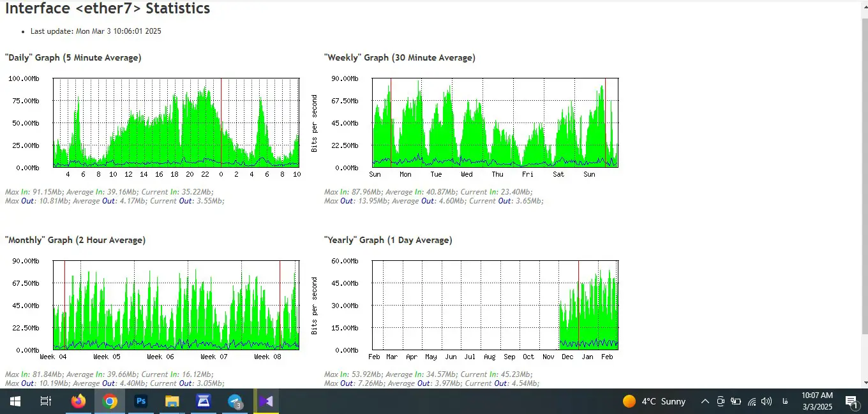This screenshot has height=414, width=868.
Task: Open File Explorer from the taskbar
Action: 172,401
